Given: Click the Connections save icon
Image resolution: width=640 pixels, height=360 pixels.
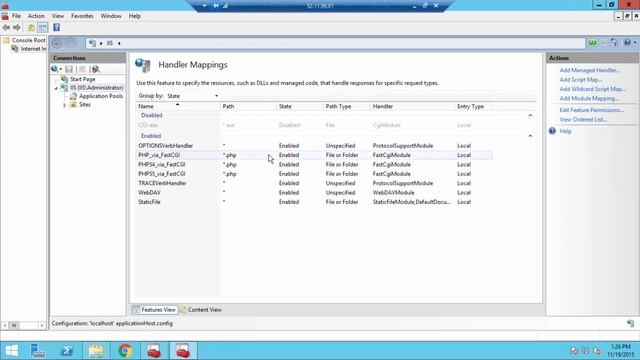Looking at the screenshot, I should [x=69, y=69].
